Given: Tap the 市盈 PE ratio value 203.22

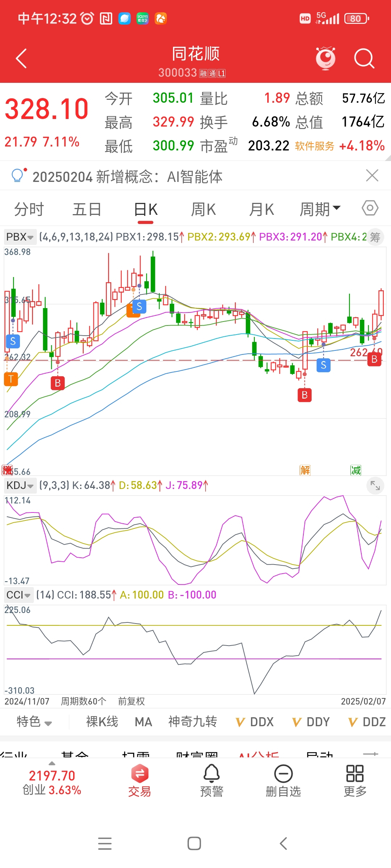Looking at the screenshot, I should [x=269, y=146].
